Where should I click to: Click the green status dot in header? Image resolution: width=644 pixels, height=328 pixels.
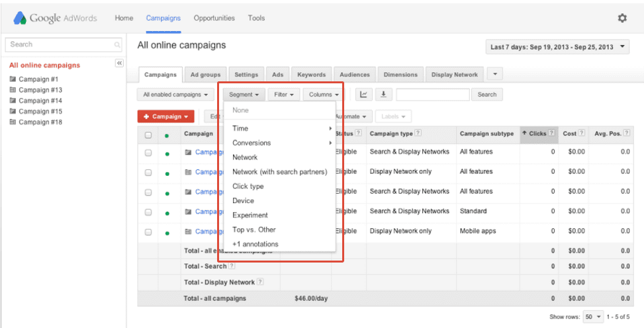click(x=167, y=136)
